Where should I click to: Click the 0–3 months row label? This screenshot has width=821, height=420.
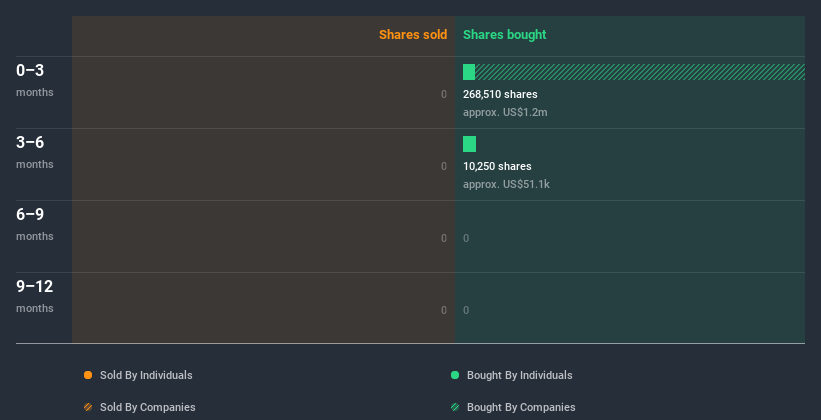pyautogui.click(x=35, y=80)
